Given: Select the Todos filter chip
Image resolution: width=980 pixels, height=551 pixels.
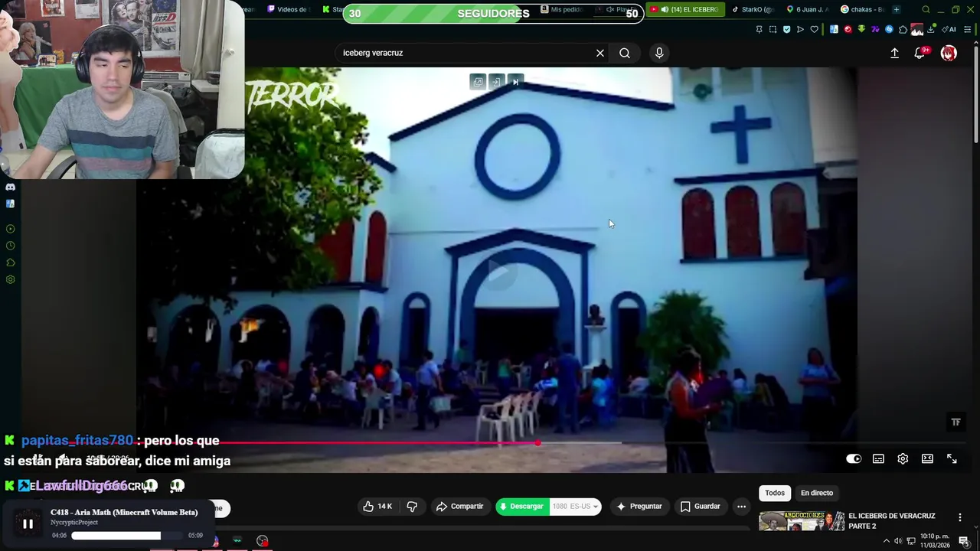Looking at the screenshot, I should click(775, 493).
